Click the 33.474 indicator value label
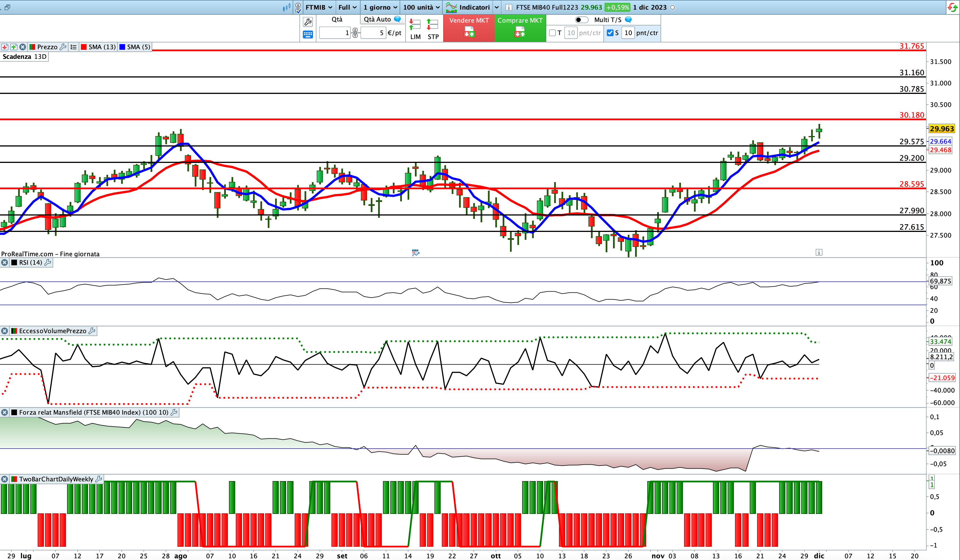The image size is (960, 560). click(940, 342)
